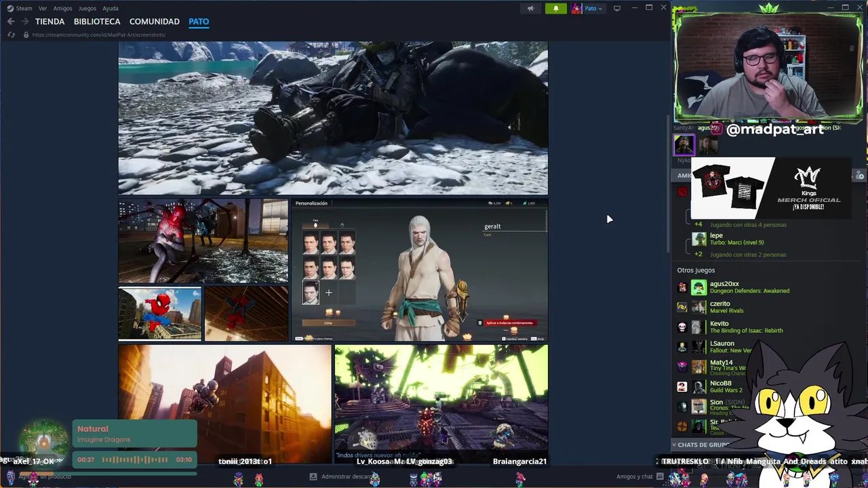Viewport: 868px width, 488px height.
Task: Open the classic Spider-Man daytime thumbnail
Action: 160,313
